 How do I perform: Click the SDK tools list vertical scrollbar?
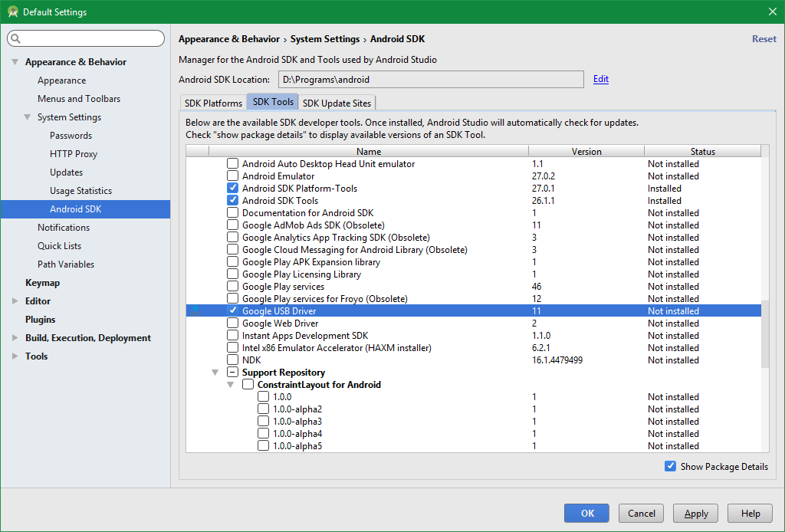765,334
